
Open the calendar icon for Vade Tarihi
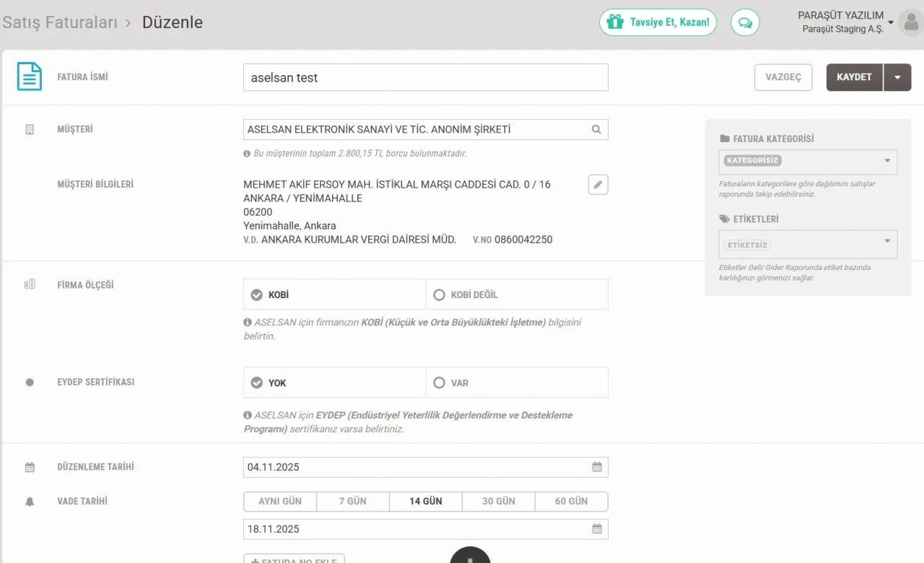coord(597,529)
